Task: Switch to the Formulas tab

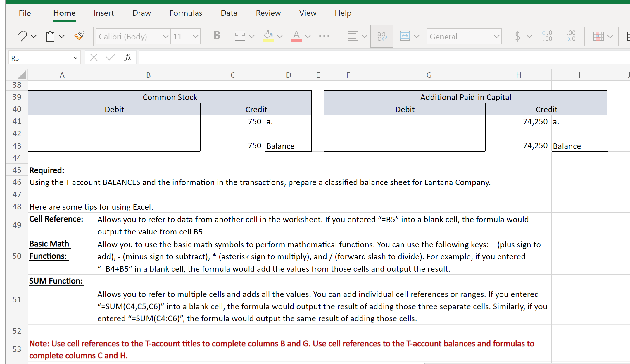Action: point(186,13)
